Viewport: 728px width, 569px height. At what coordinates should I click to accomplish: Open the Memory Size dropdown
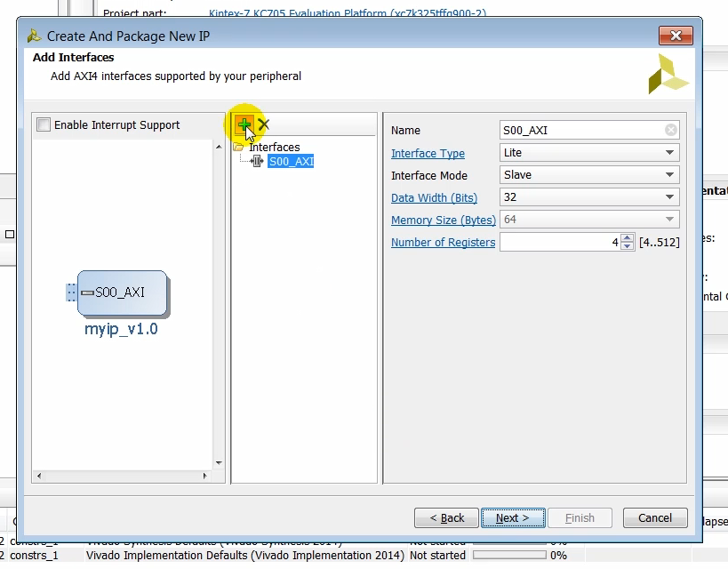click(671, 220)
